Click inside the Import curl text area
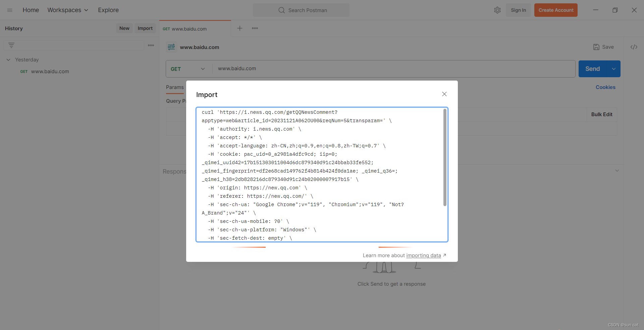Screen dimensions: 644x330 click(x=322, y=175)
